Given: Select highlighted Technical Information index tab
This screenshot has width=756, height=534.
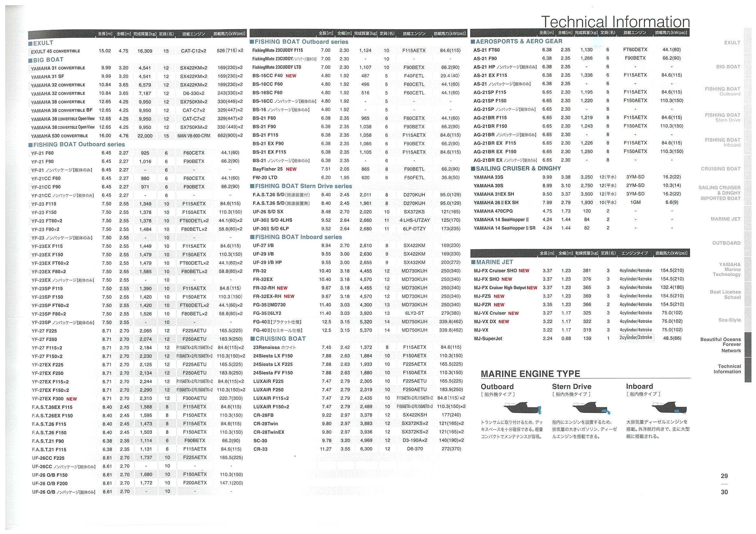Looking at the screenshot, I should coord(727,369).
